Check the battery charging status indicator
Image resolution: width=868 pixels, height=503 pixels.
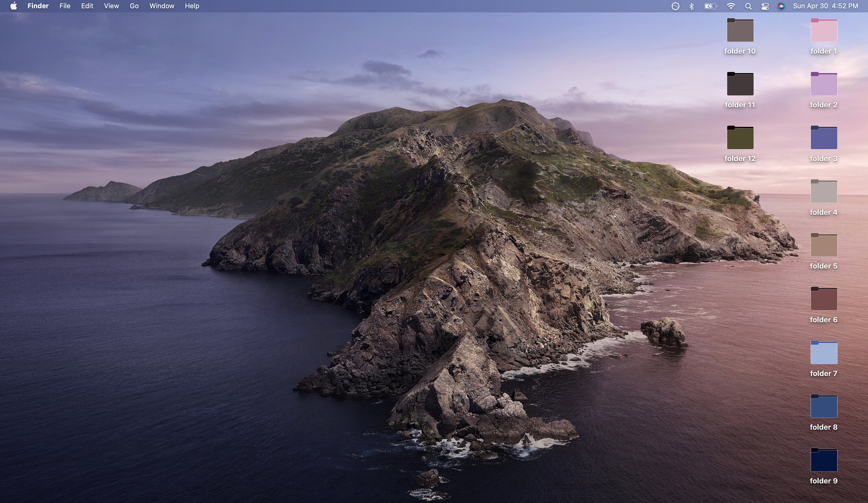click(710, 6)
